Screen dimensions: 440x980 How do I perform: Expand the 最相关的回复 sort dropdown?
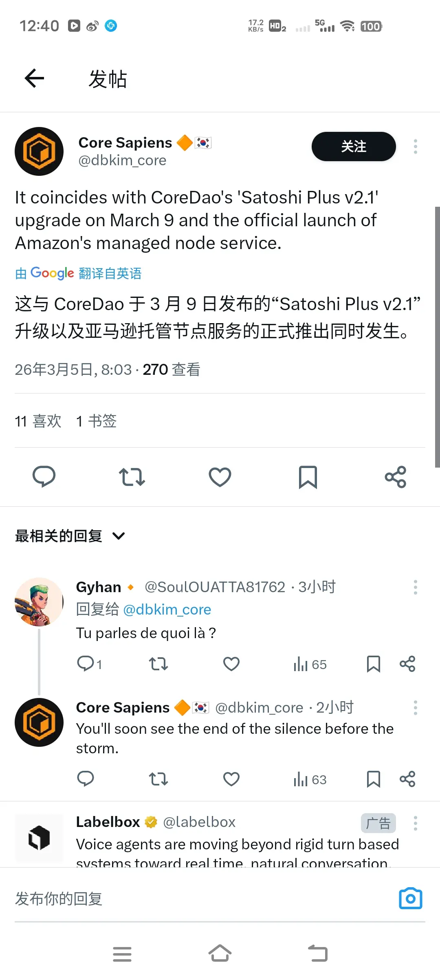click(x=70, y=536)
